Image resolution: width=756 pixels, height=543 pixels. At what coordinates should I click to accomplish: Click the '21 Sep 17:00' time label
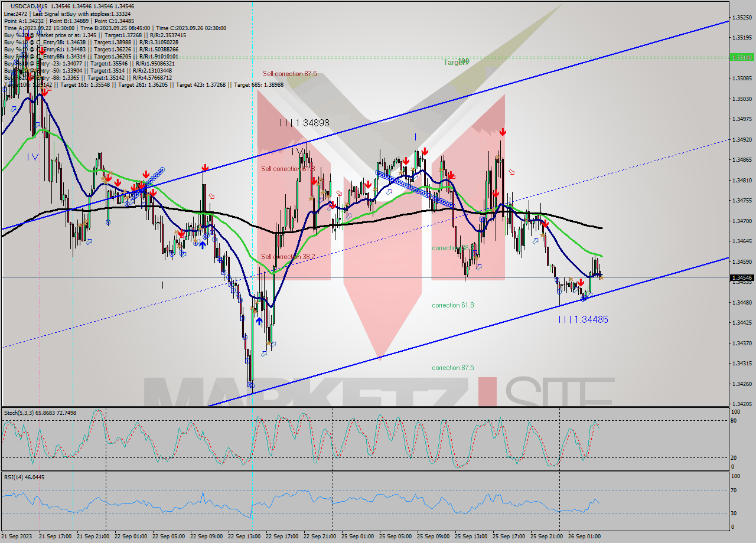[56, 537]
